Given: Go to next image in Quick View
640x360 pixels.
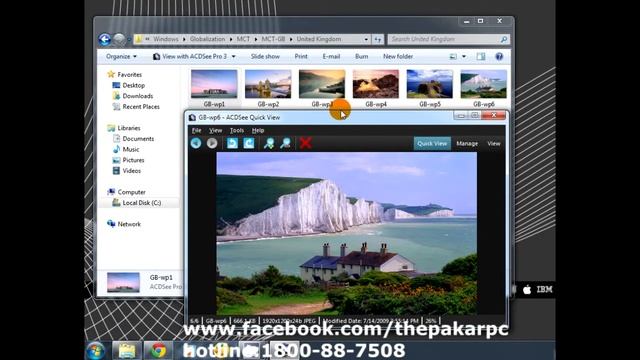Looking at the screenshot, I should (212, 143).
